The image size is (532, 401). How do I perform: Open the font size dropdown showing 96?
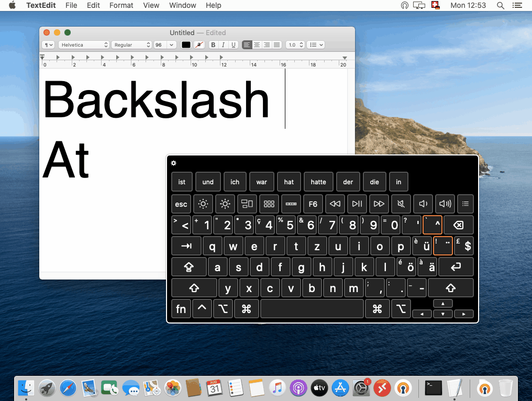click(164, 44)
